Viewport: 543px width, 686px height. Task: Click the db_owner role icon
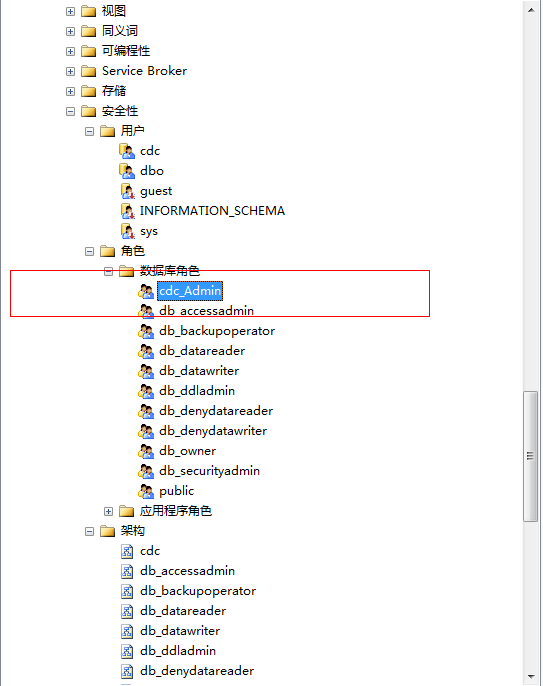pyautogui.click(x=146, y=452)
